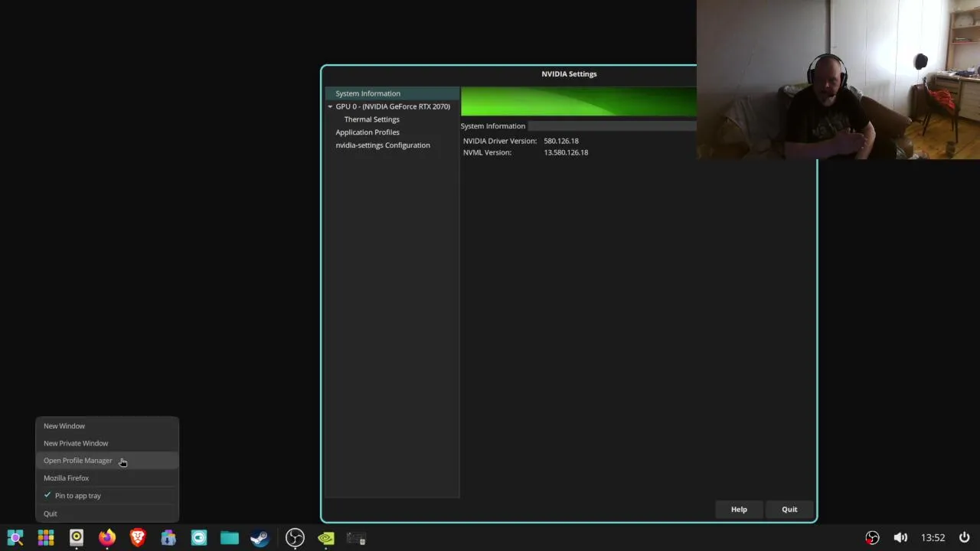
Task: Collapse the GPU 0 tree expander arrow
Action: pos(330,106)
